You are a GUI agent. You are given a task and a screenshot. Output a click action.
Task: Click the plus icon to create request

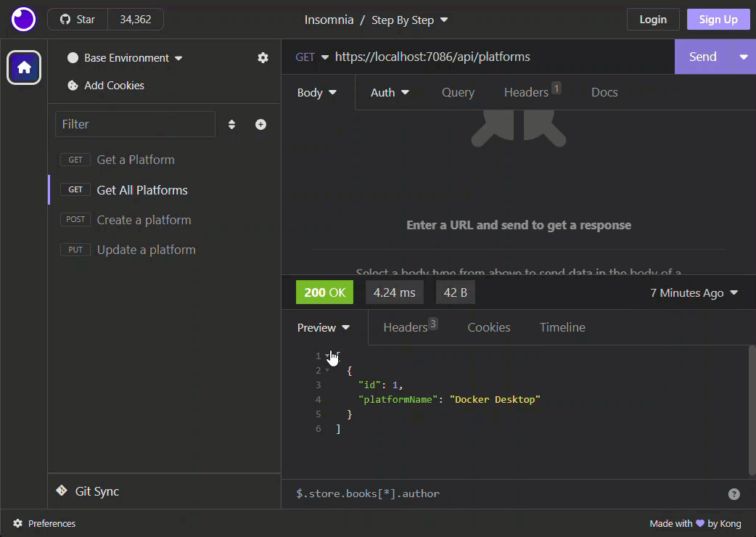261,124
